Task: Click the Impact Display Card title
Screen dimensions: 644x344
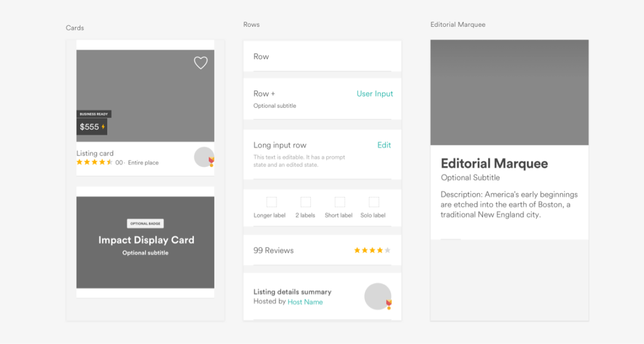Action: [x=146, y=240]
